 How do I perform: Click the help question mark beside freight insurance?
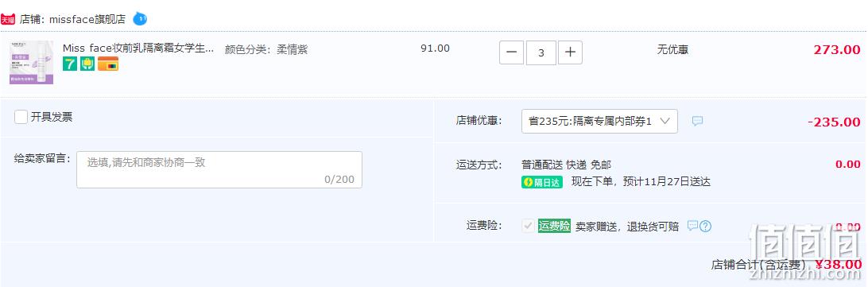705,226
